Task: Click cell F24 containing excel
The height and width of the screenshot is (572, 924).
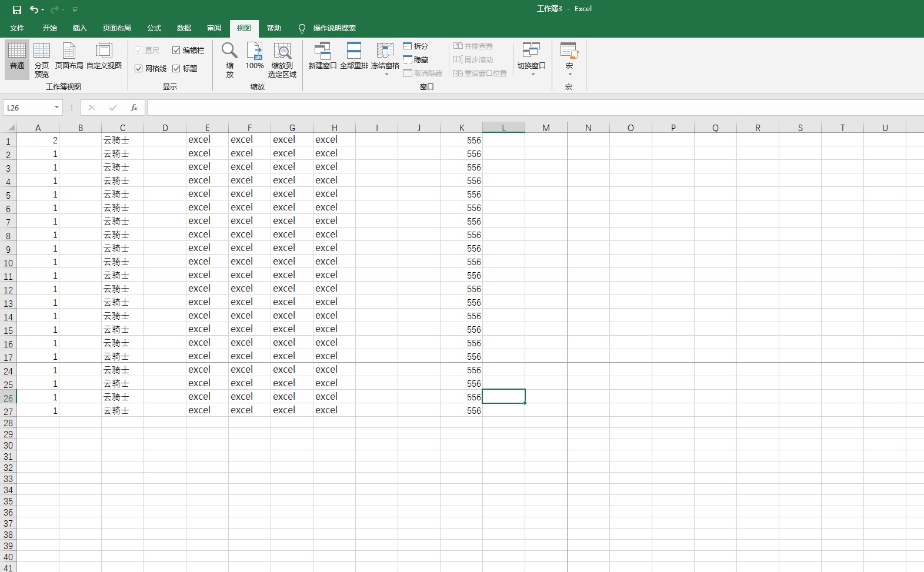Action: (250, 370)
